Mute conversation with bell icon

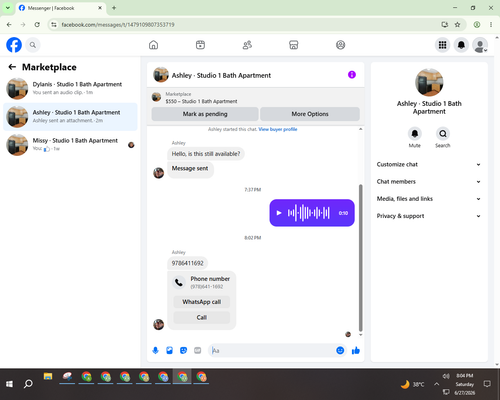pos(415,134)
